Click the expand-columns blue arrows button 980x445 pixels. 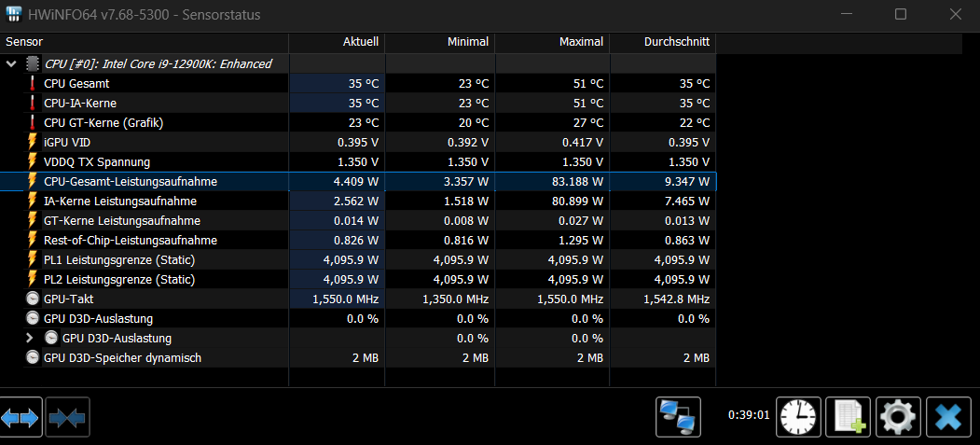[21, 417]
